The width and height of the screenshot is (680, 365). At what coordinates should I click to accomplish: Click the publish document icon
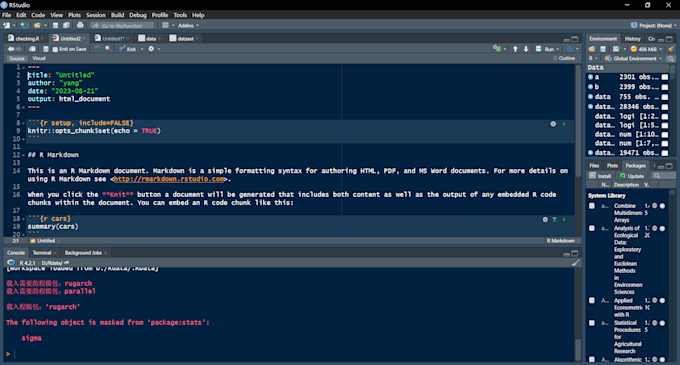570,49
